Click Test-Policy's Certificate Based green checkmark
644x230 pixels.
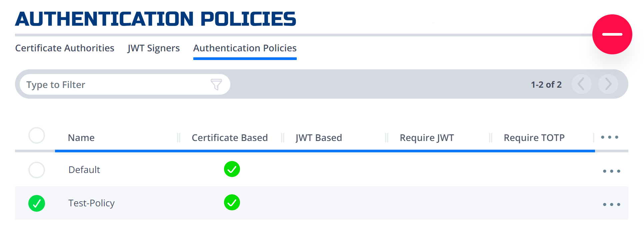point(232,202)
